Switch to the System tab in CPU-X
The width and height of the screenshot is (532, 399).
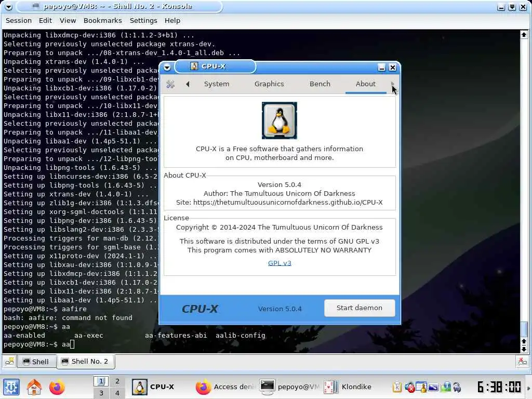(217, 84)
